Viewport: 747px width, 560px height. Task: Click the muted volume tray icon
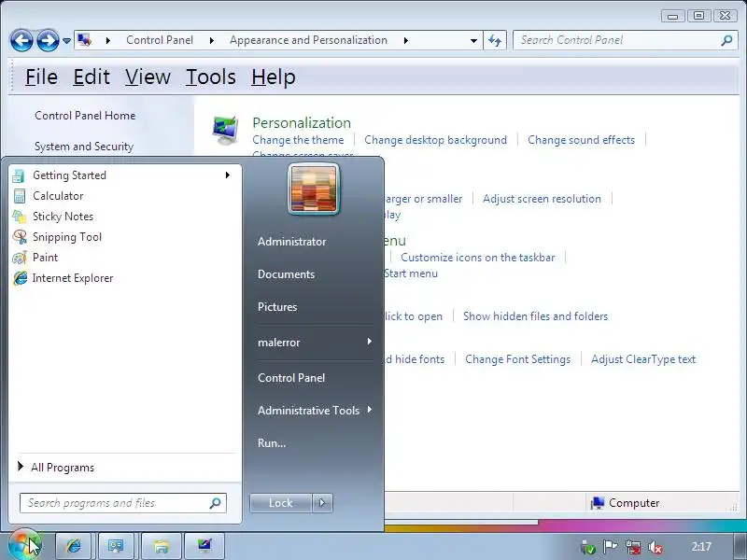click(x=655, y=547)
